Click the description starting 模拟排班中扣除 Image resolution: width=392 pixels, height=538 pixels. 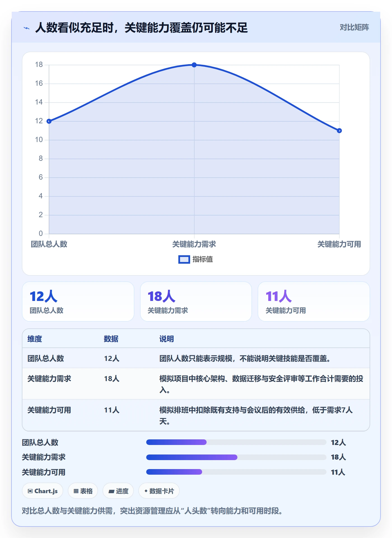(256, 416)
